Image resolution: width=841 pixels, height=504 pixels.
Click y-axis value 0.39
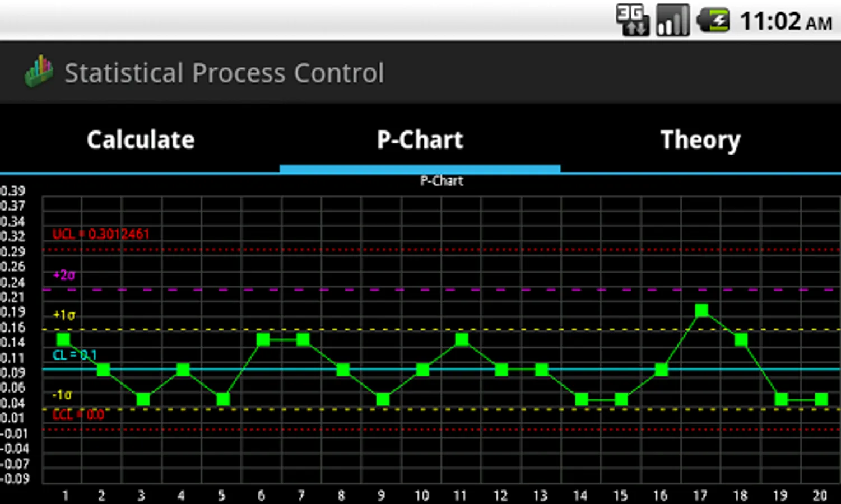click(13, 191)
